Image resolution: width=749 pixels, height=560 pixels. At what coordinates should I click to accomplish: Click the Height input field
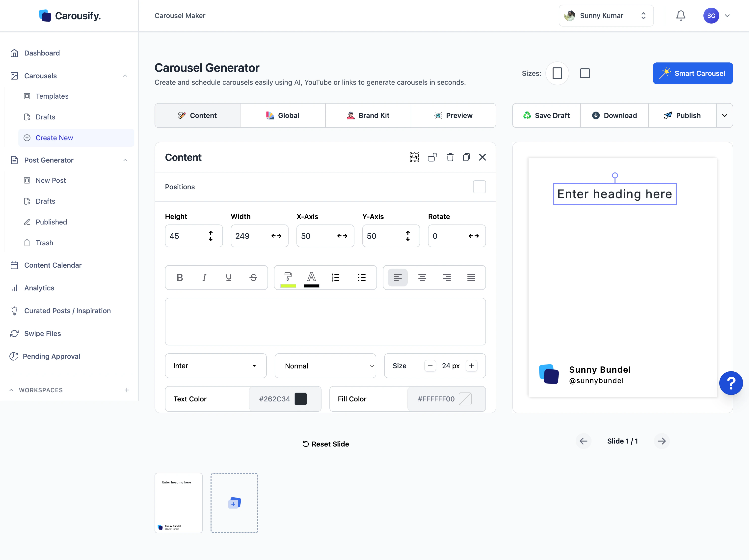194,236
